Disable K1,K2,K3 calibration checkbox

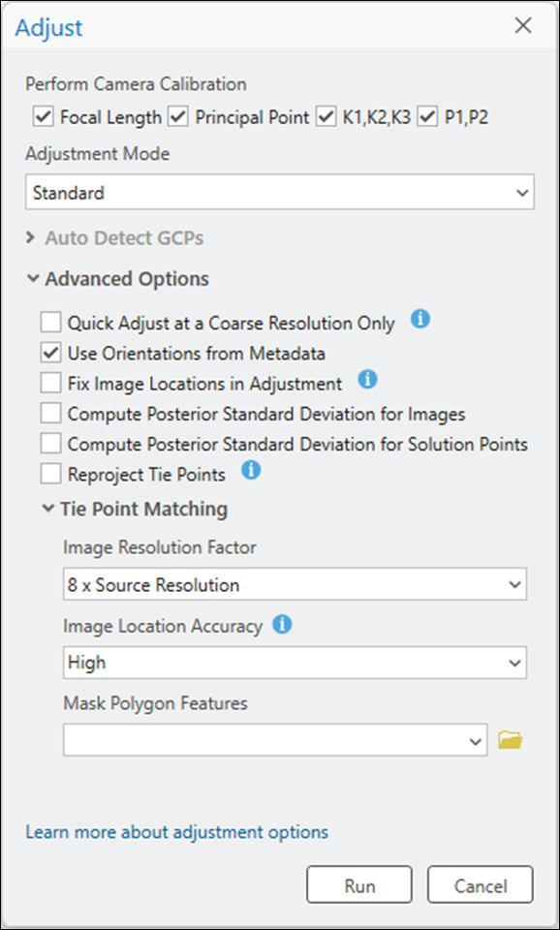tap(326, 117)
